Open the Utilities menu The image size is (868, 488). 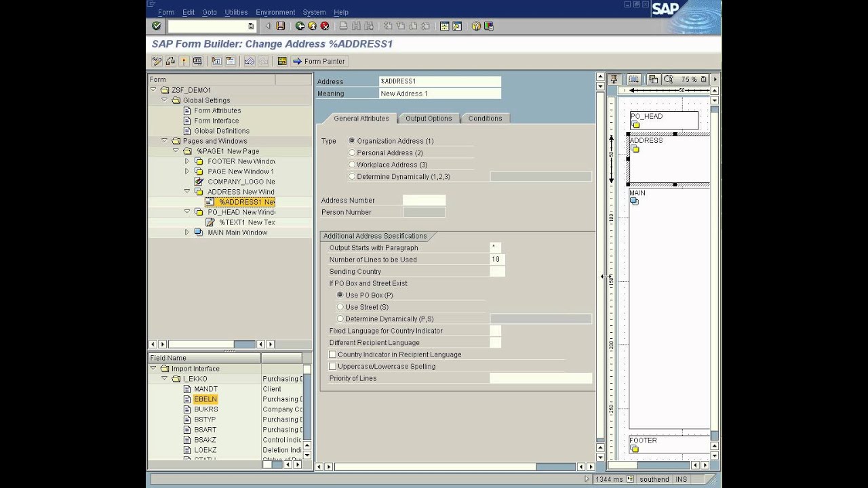[x=236, y=12]
